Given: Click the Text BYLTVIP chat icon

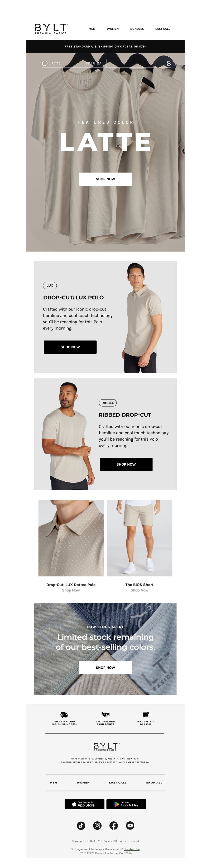Looking at the screenshot, I should point(146,714).
